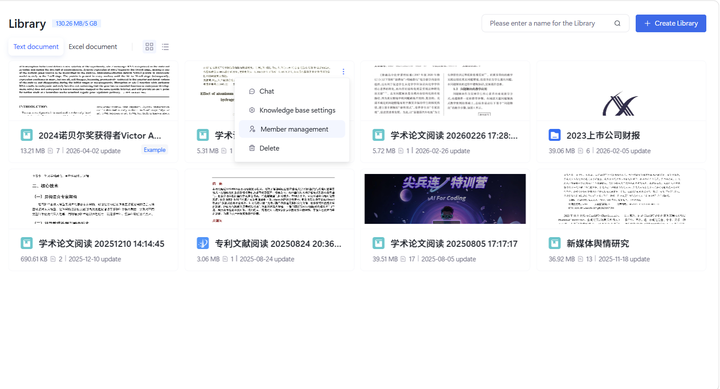Click storage usage badge 130.26 MB/5 GB
This screenshot has width=720, height=389.
76,23
